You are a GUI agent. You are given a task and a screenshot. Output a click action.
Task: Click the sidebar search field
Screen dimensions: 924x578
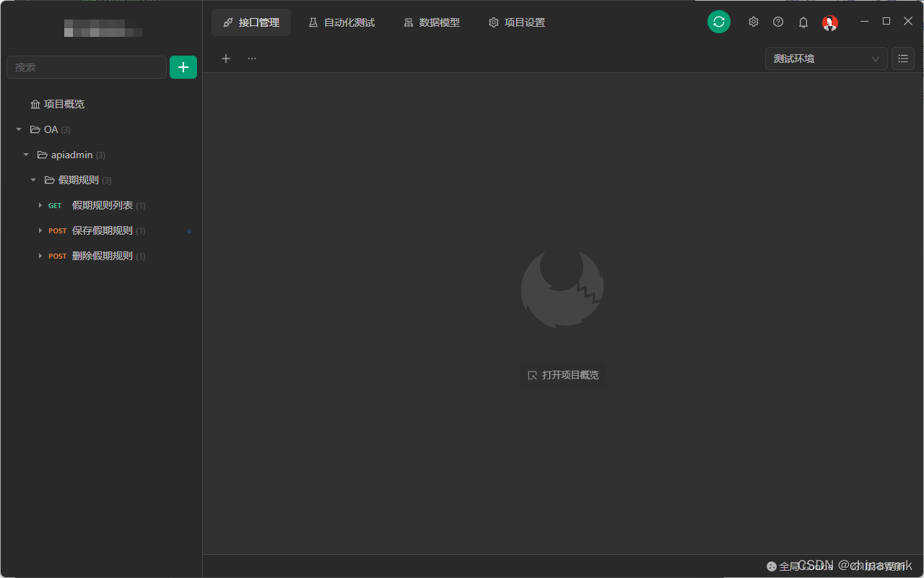click(x=87, y=67)
